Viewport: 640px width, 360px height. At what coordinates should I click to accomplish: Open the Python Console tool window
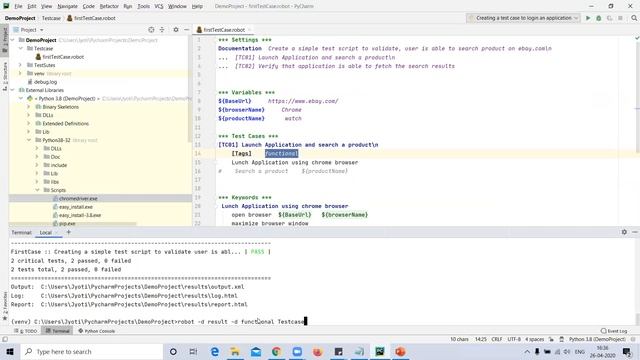pos(97,331)
